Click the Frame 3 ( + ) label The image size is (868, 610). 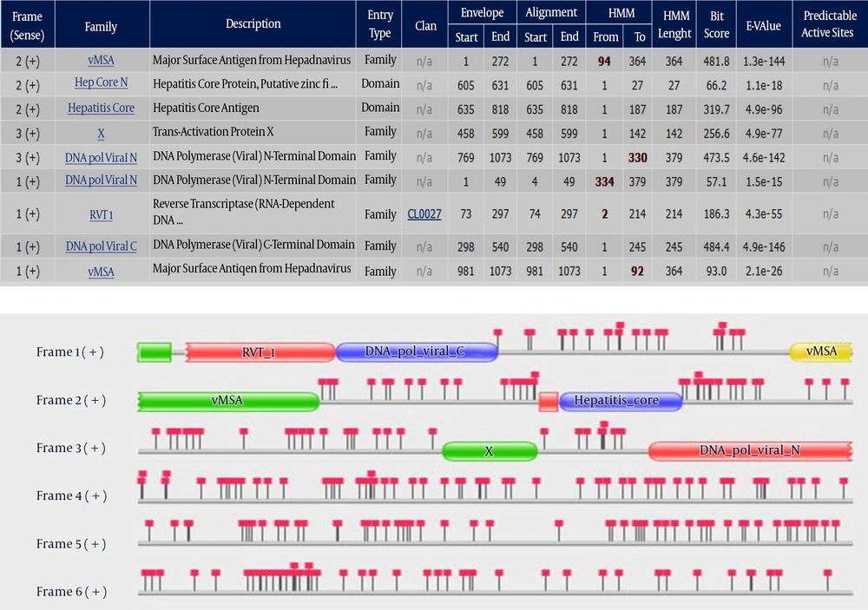click(70, 448)
